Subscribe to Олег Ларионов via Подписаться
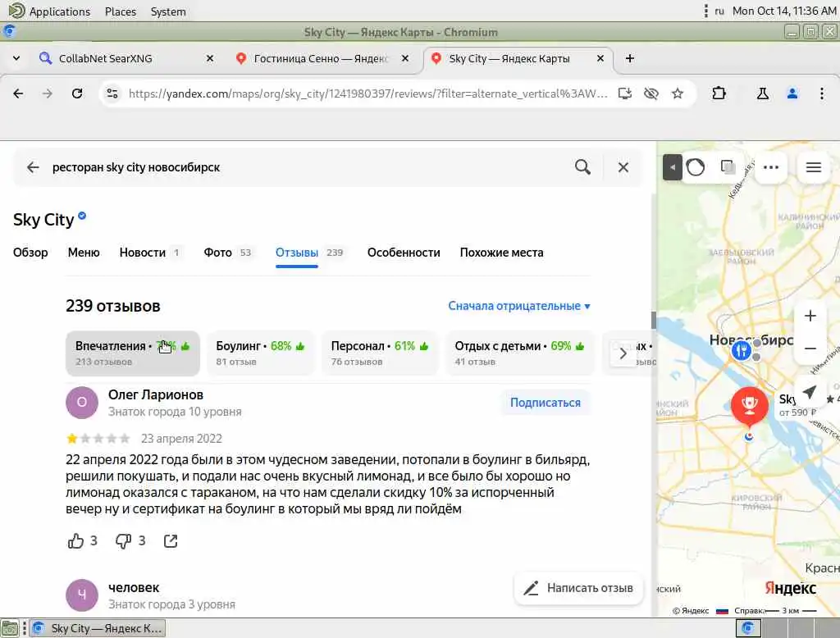This screenshot has width=840, height=638. point(546,403)
